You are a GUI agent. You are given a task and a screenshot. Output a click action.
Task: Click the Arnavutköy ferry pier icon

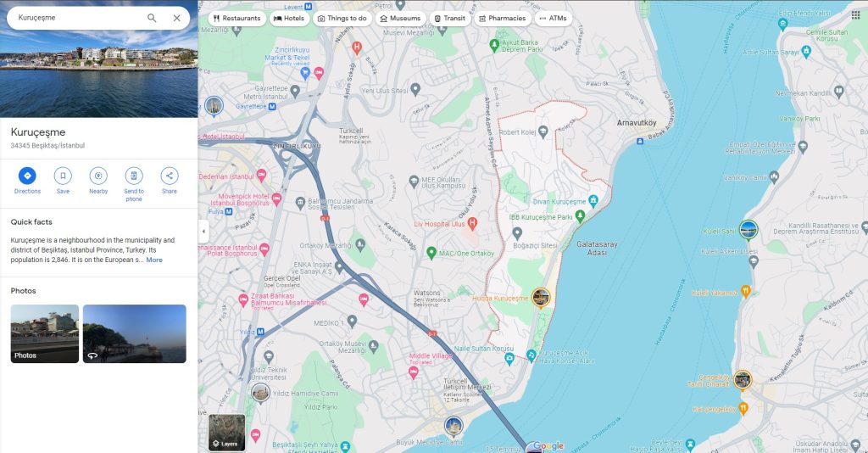[x=640, y=141]
